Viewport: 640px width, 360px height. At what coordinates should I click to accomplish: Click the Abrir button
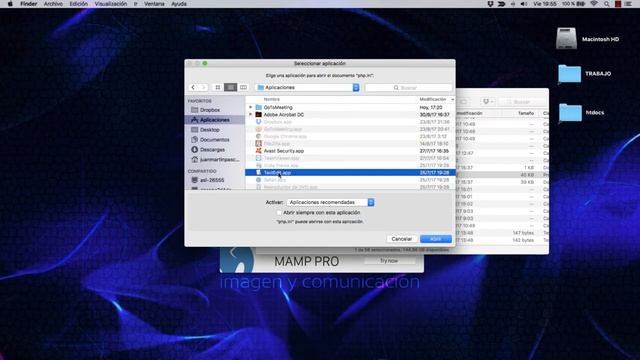click(x=436, y=239)
